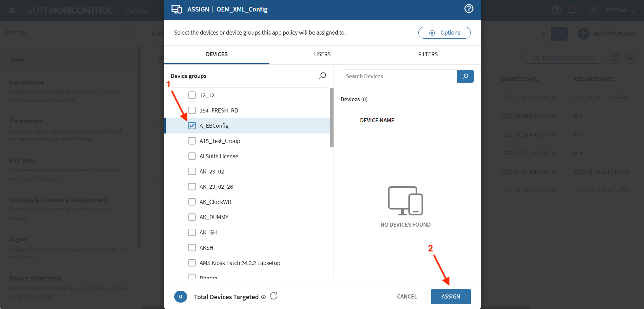This screenshot has width=644, height=309.
Task: Click the blue Search Devices button
Action: pyautogui.click(x=465, y=76)
